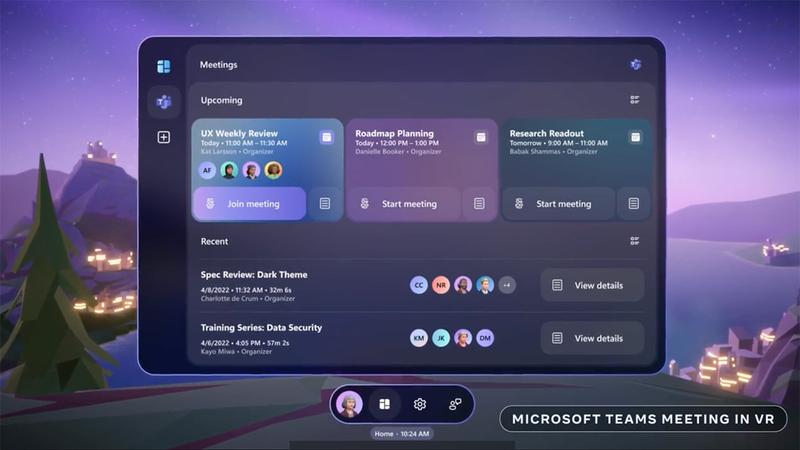
Task: Click the Home 10:24 AM status label
Action: 402,434
